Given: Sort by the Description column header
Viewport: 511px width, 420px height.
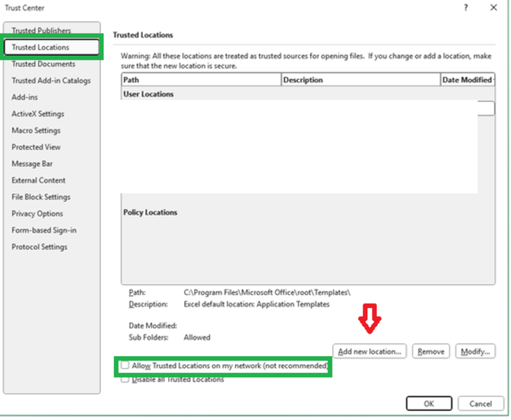Looking at the screenshot, I should coord(360,80).
